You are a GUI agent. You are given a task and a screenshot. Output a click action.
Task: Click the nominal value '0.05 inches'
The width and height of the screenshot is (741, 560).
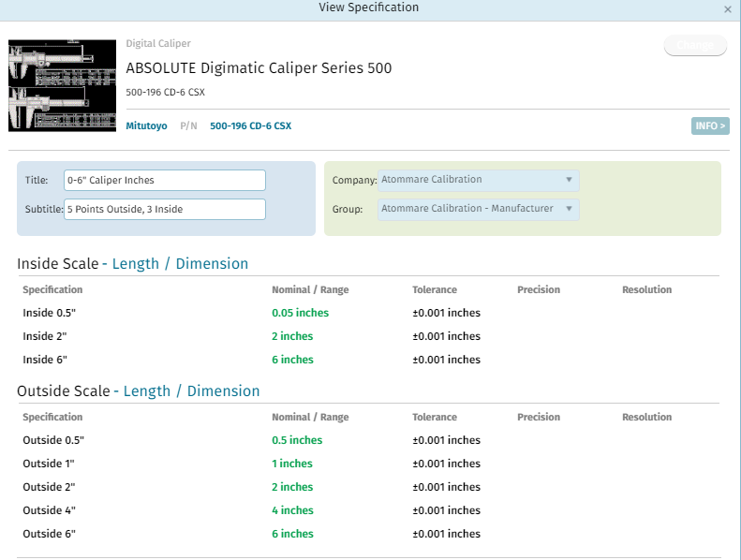click(300, 313)
